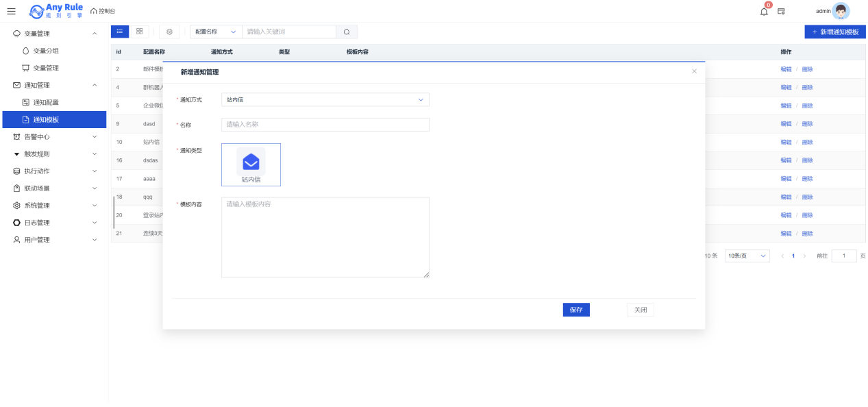Click the admin user avatar
The image size is (868, 407).
tap(841, 11)
